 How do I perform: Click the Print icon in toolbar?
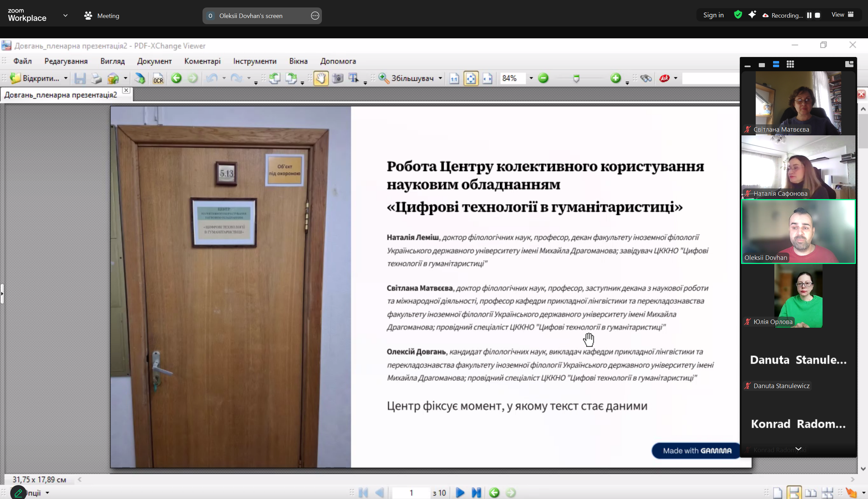(x=96, y=78)
